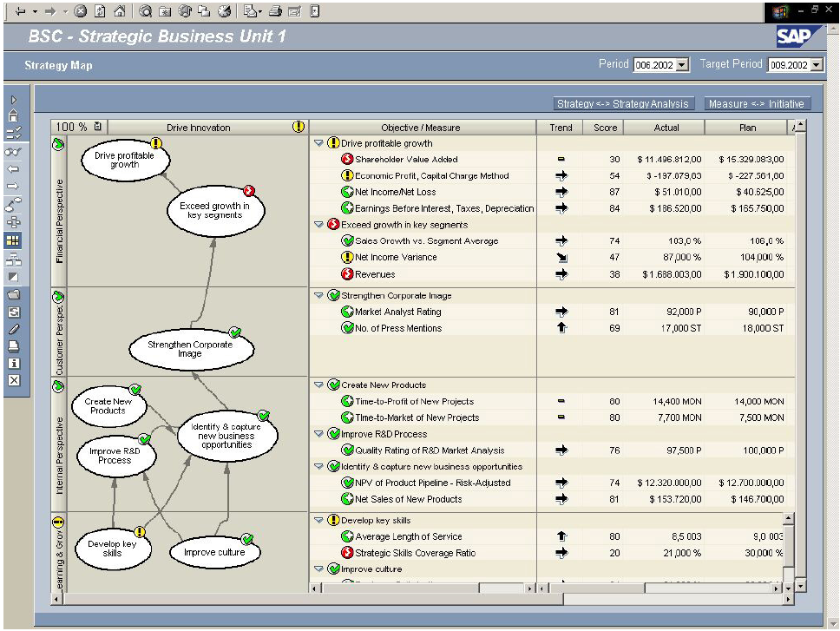The image size is (840, 631).
Task: Click the Strategy <-> Strategy Analysis button
Action: 623,104
